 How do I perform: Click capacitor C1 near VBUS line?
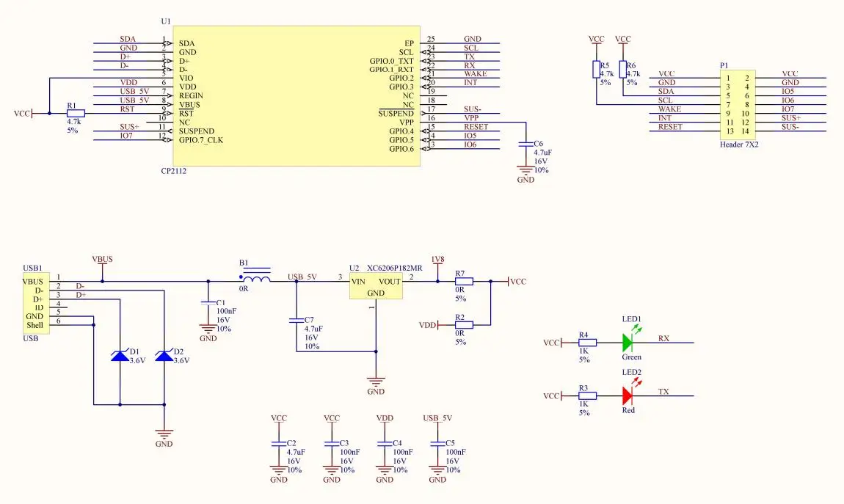[208, 302]
